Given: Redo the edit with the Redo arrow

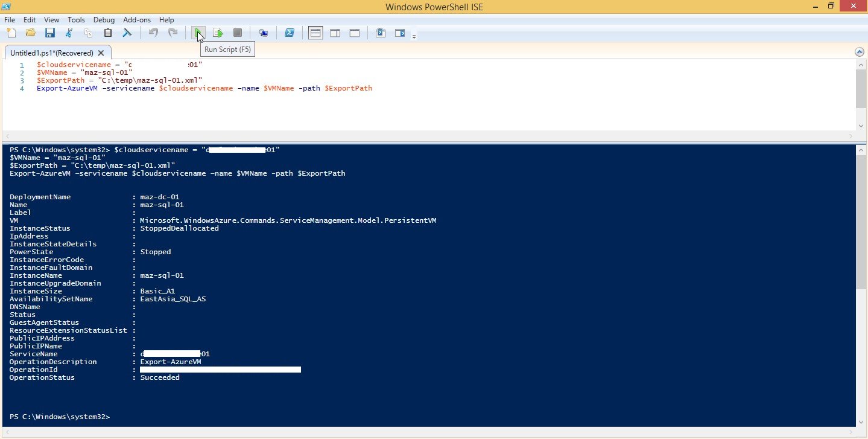Looking at the screenshot, I should (173, 33).
